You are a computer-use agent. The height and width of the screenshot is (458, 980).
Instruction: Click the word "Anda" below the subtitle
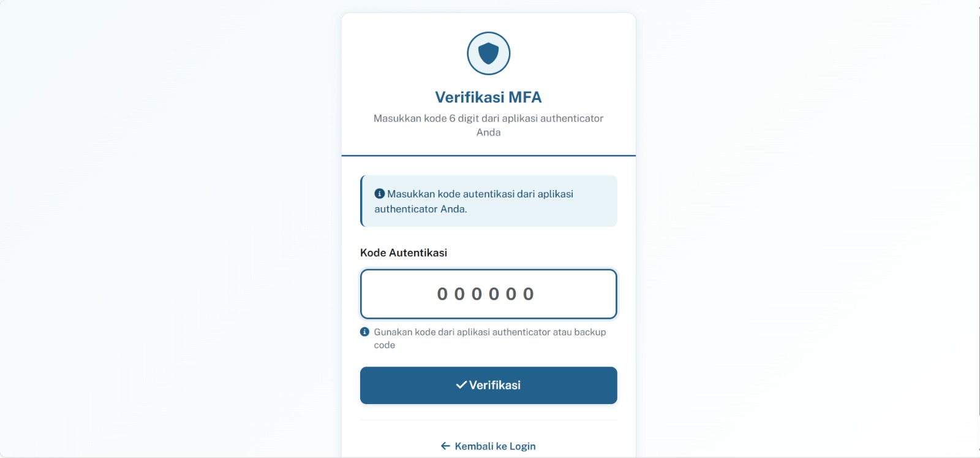(488, 132)
